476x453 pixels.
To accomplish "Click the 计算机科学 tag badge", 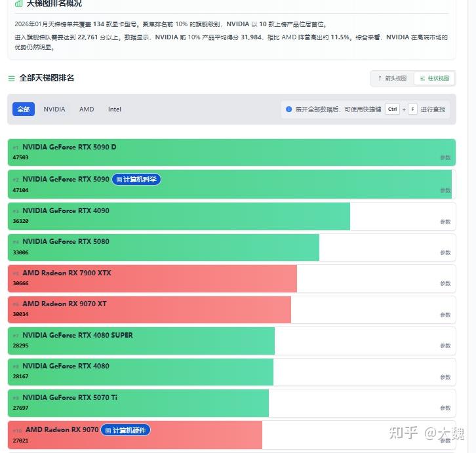I will coord(136,180).
